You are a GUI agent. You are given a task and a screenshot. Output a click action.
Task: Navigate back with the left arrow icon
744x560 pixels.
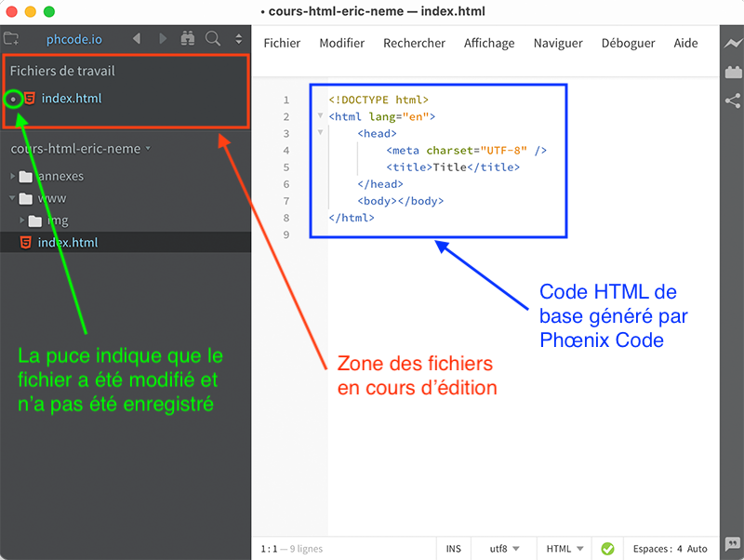[x=137, y=39]
